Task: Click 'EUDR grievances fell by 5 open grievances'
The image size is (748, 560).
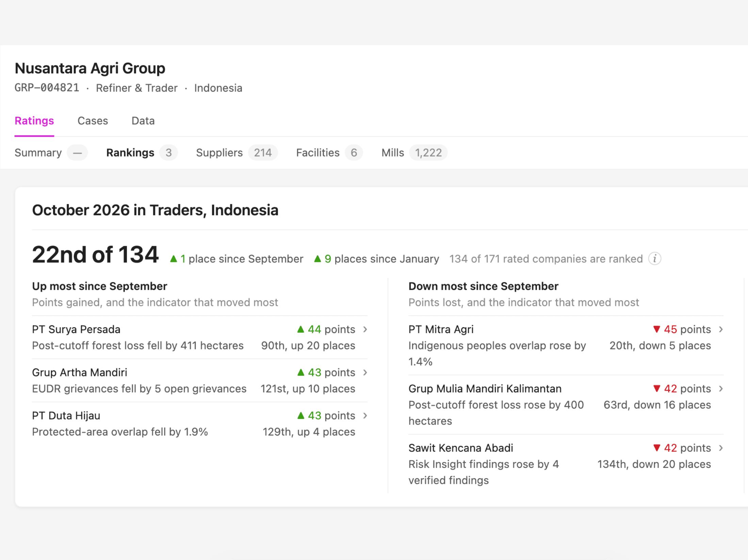Action: pyautogui.click(x=139, y=389)
